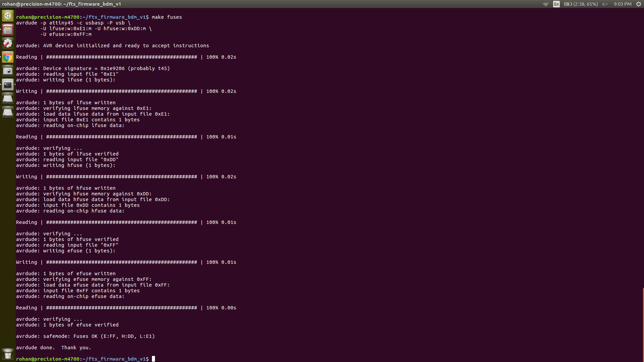
Task: Click the 'make fuses' command line
Action: [99, 17]
